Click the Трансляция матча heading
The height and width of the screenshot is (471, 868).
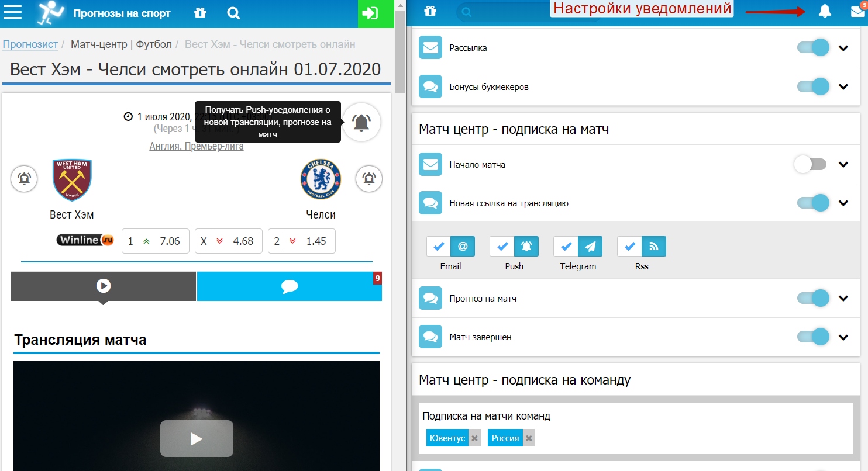point(80,340)
